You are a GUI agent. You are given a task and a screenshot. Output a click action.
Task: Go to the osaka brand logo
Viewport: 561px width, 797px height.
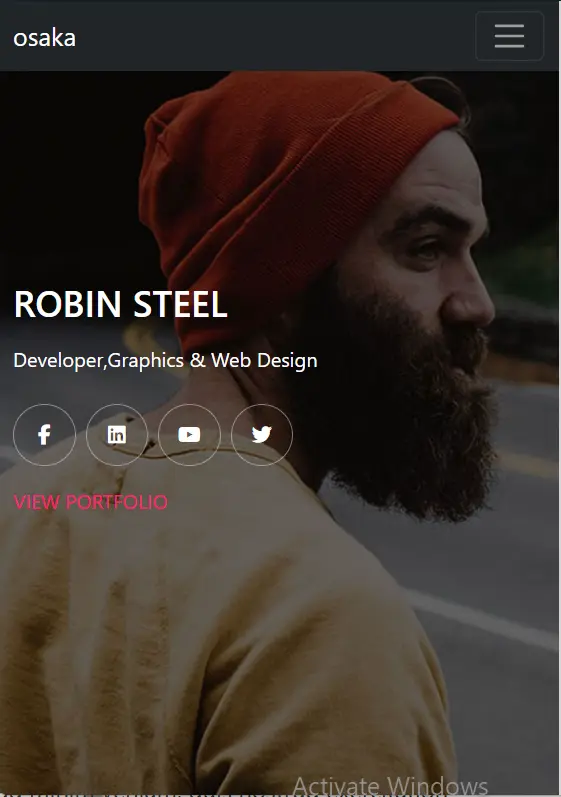tap(45, 38)
